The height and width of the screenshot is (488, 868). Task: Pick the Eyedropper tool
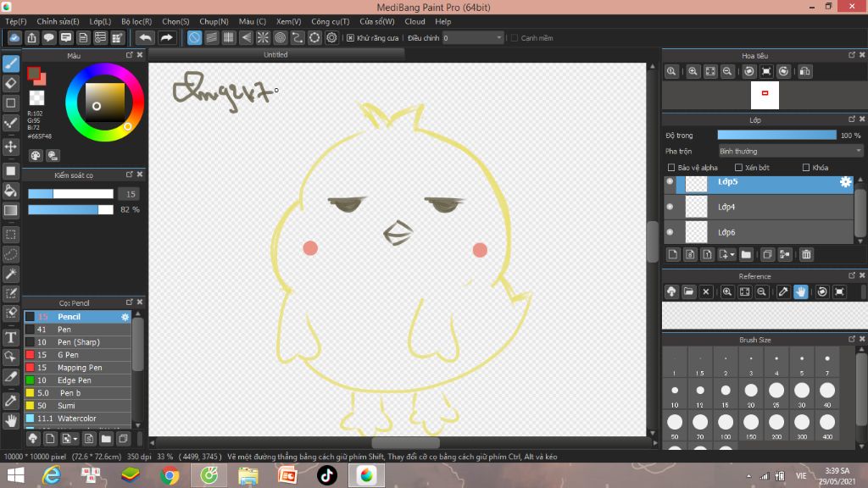(11, 400)
